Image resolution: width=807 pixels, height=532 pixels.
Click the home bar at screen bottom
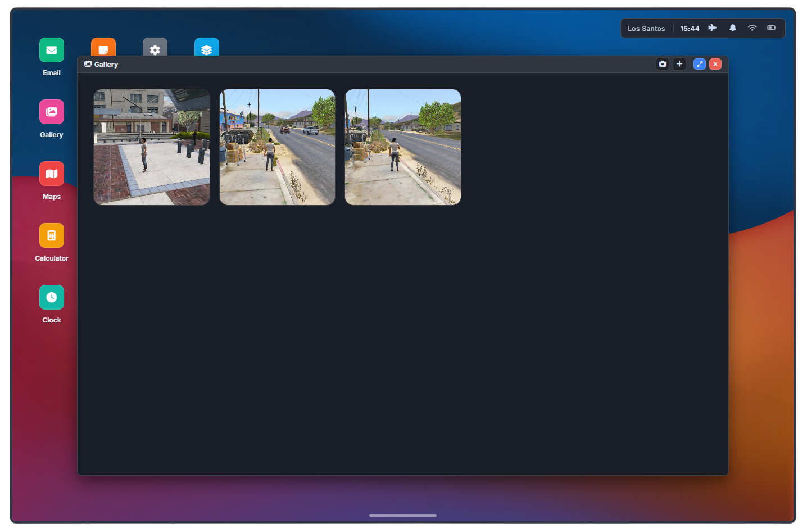point(403,515)
